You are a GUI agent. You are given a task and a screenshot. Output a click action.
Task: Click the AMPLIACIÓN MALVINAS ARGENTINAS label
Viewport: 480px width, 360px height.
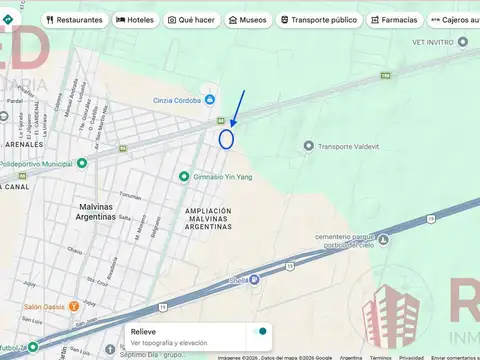pos(208,219)
